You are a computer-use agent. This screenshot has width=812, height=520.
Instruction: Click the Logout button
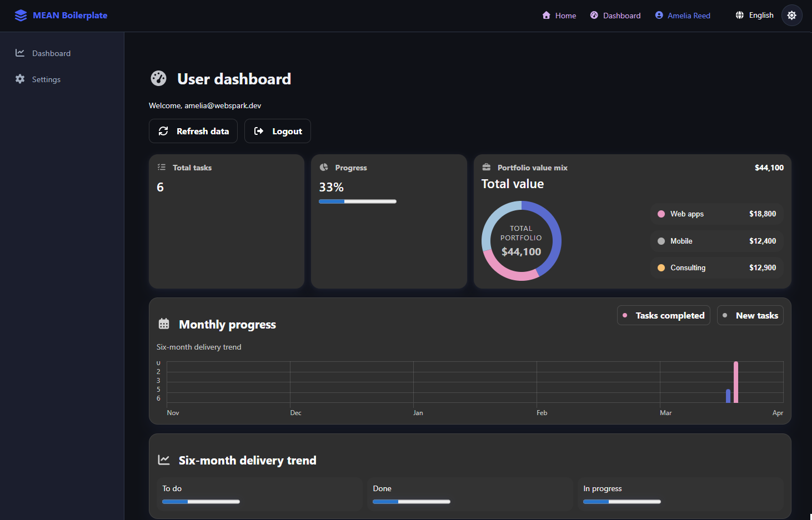(278, 131)
